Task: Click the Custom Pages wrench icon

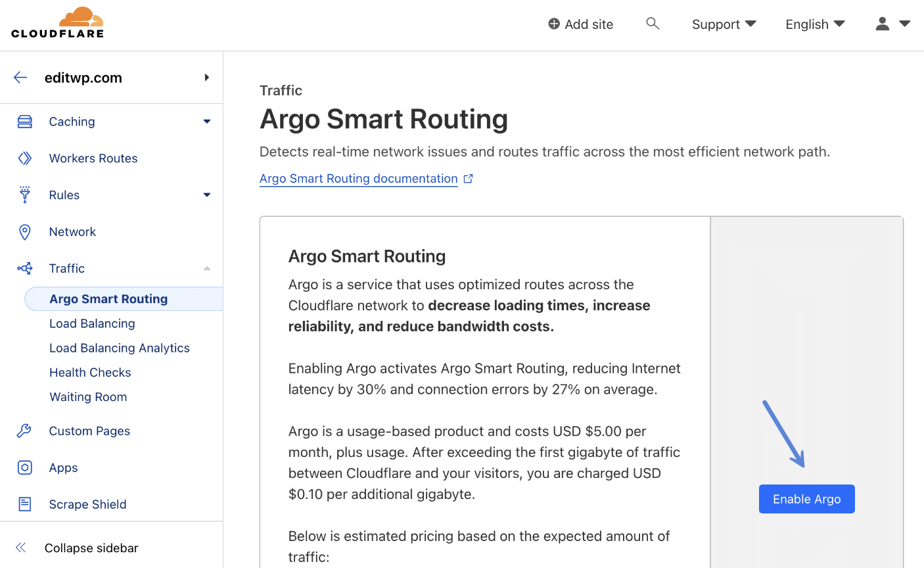Action: [x=25, y=431]
